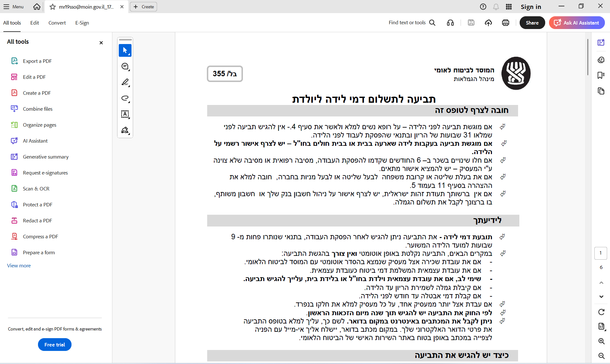Open the Organize pages tool
This screenshot has height=364, width=610.
[x=39, y=125]
